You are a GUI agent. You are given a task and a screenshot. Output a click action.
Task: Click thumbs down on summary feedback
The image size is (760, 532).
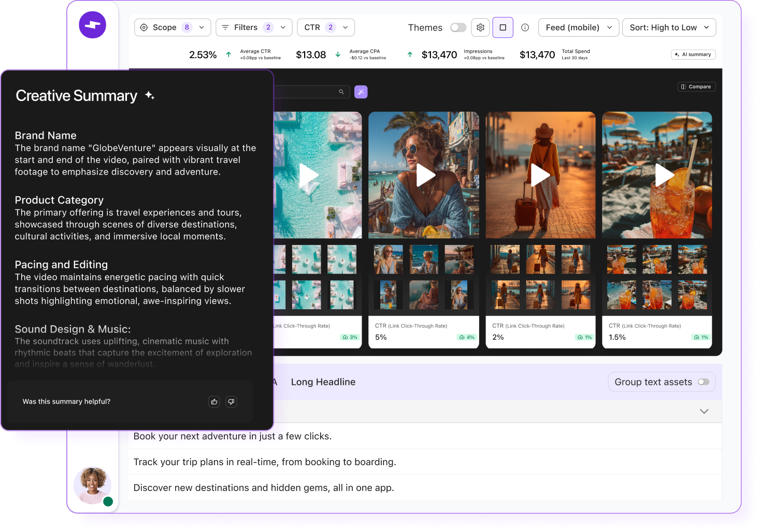(x=231, y=401)
